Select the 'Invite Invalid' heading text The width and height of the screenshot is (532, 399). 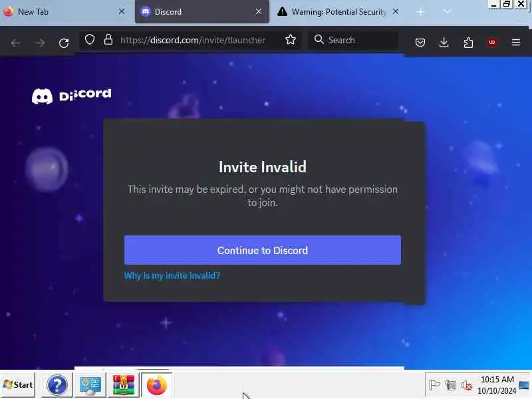[x=263, y=167]
